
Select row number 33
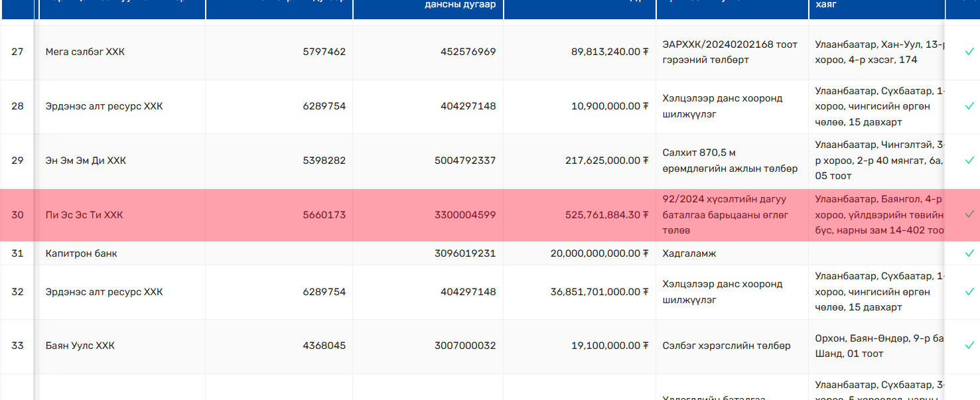click(17, 346)
